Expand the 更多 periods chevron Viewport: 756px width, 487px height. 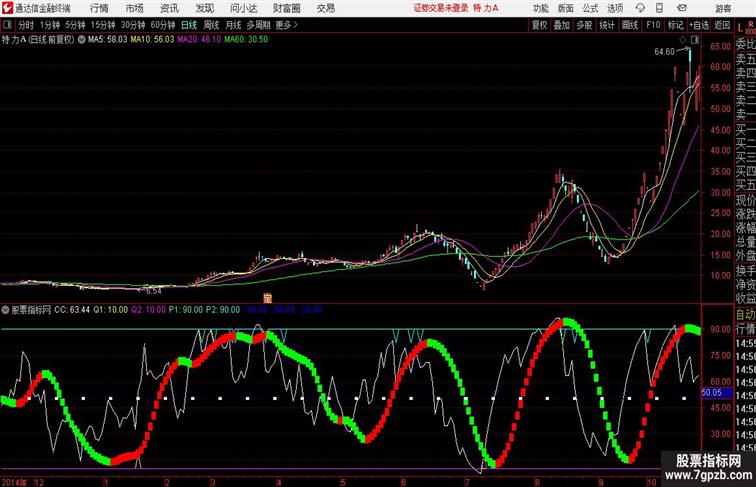287,25
